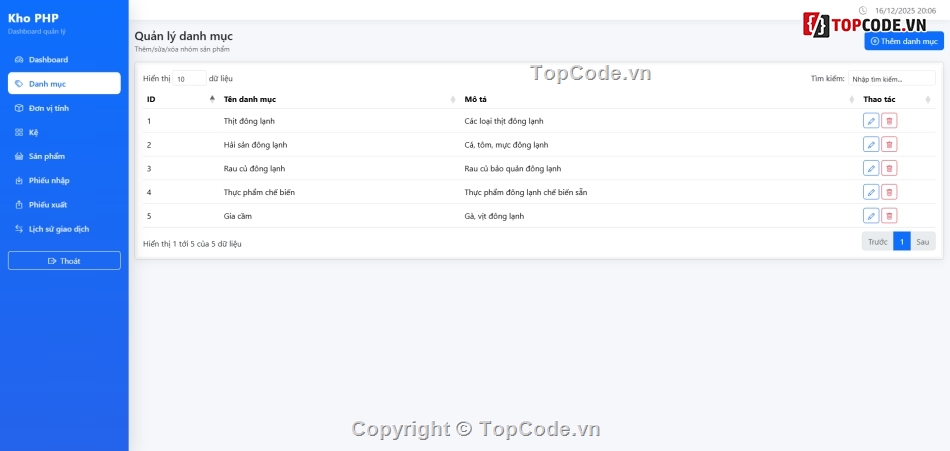Click the delete trash icon for Hải sản đông lạnh
The height and width of the screenshot is (451, 950).
point(889,145)
